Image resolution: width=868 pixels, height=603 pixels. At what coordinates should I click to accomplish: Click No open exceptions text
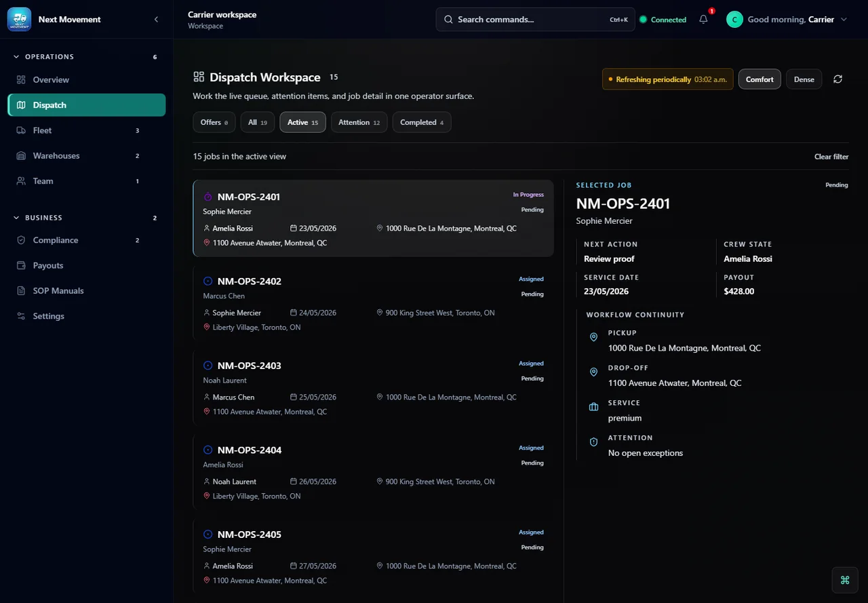click(646, 453)
